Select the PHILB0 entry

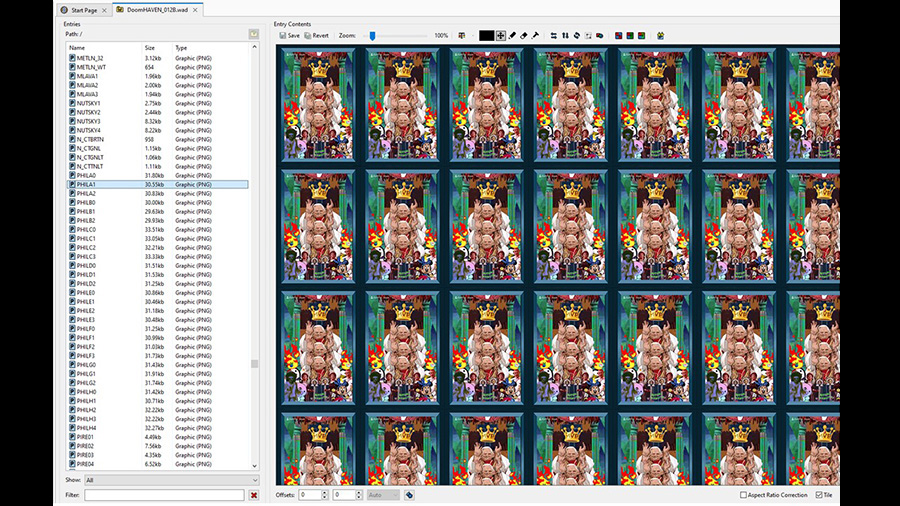[158, 203]
